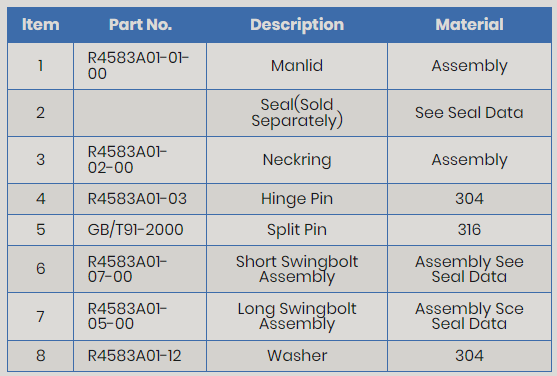The width and height of the screenshot is (557, 376).
Task: Click the empty Part No. cell for item 2
Action: tap(140, 113)
